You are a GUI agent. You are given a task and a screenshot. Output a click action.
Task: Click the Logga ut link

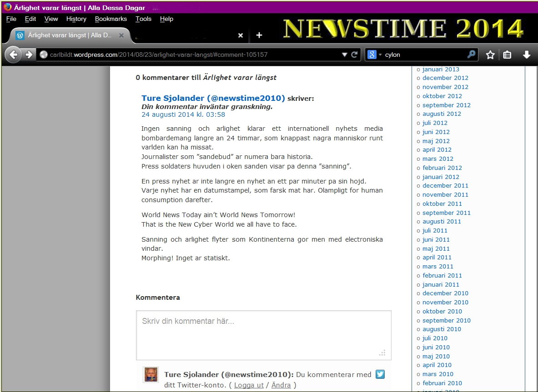[x=249, y=385]
